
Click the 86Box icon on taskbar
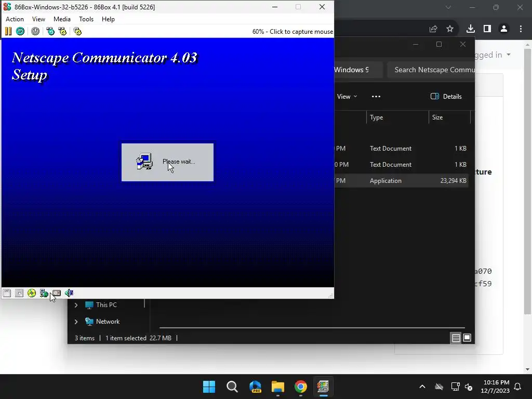coord(323,387)
